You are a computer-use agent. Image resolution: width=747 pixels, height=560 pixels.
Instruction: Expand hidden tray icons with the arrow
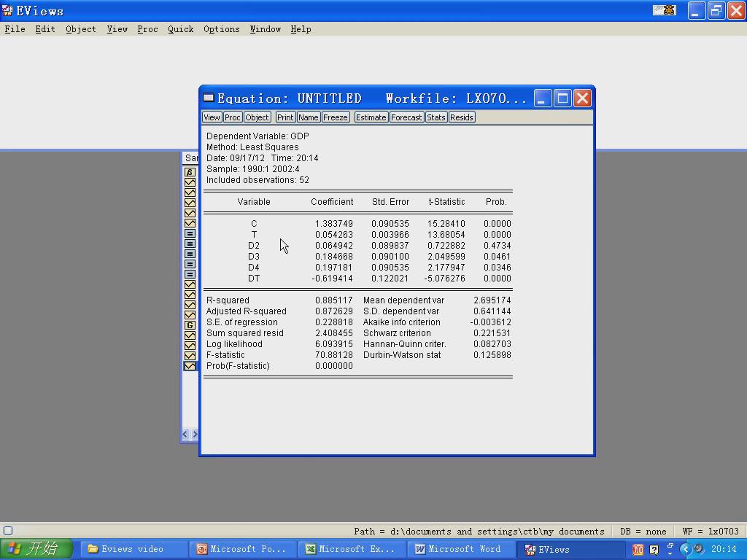[x=686, y=550]
